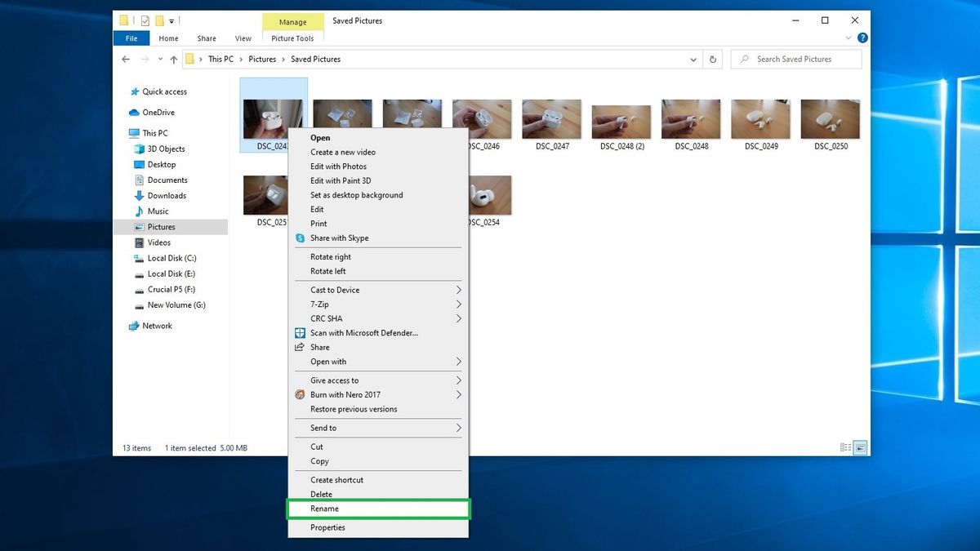
Task: Open Quick Access Toolbar customize dropdown
Action: tap(171, 20)
